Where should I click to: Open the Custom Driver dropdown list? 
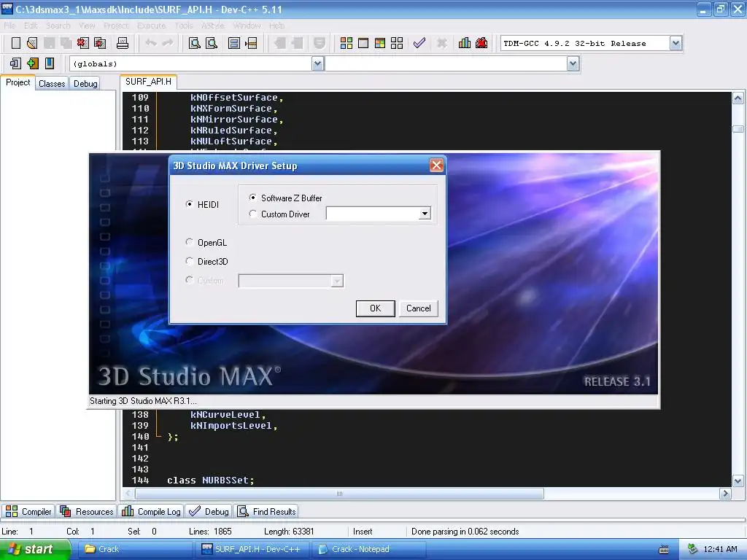pyautogui.click(x=425, y=214)
